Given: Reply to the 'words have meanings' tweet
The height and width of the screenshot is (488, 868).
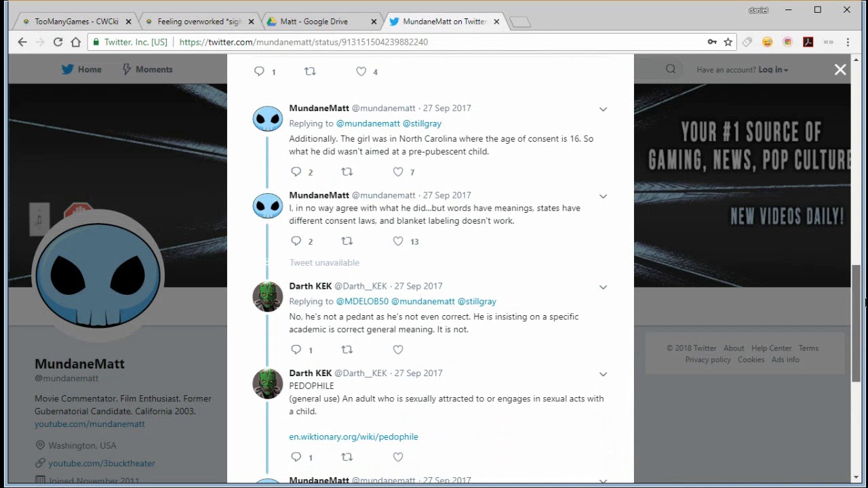Looking at the screenshot, I should click(x=296, y=241).
